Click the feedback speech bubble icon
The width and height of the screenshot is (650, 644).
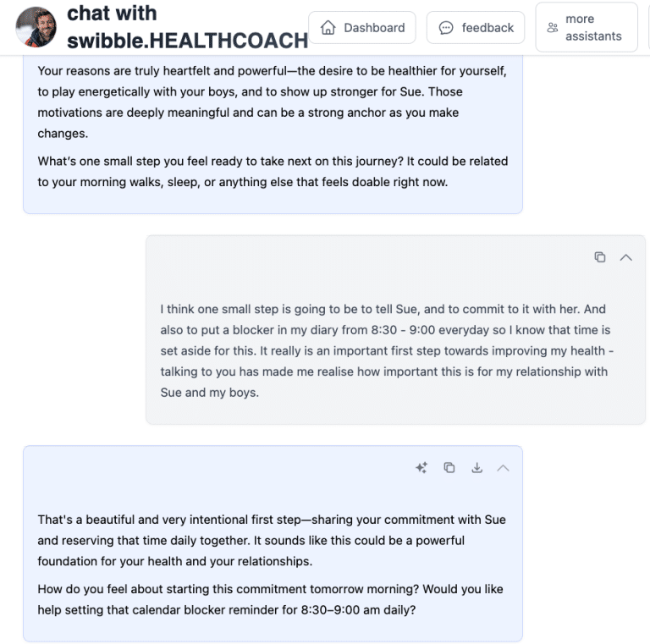point(446,28)
